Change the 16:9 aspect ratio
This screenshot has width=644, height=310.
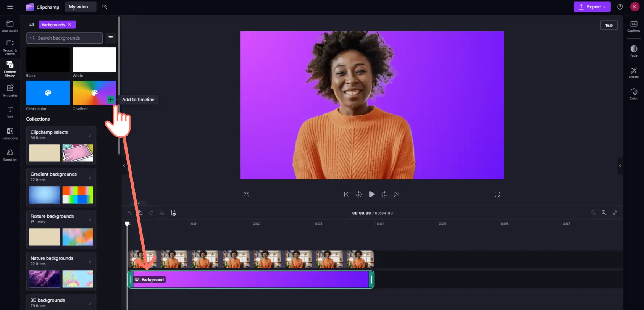tap(609, 26)
